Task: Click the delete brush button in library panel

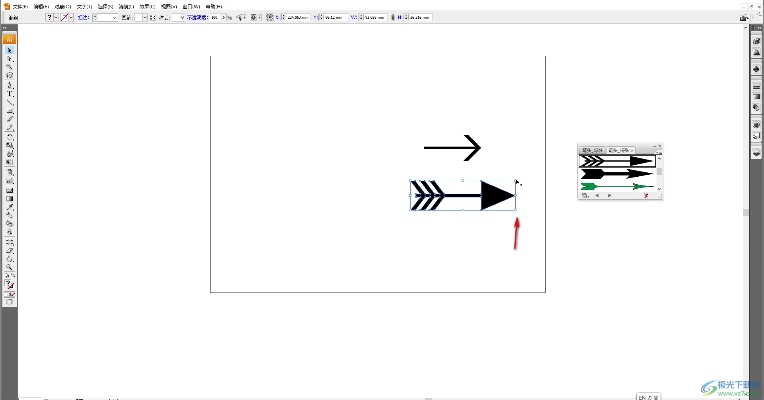Action: [x=646, y=195]
